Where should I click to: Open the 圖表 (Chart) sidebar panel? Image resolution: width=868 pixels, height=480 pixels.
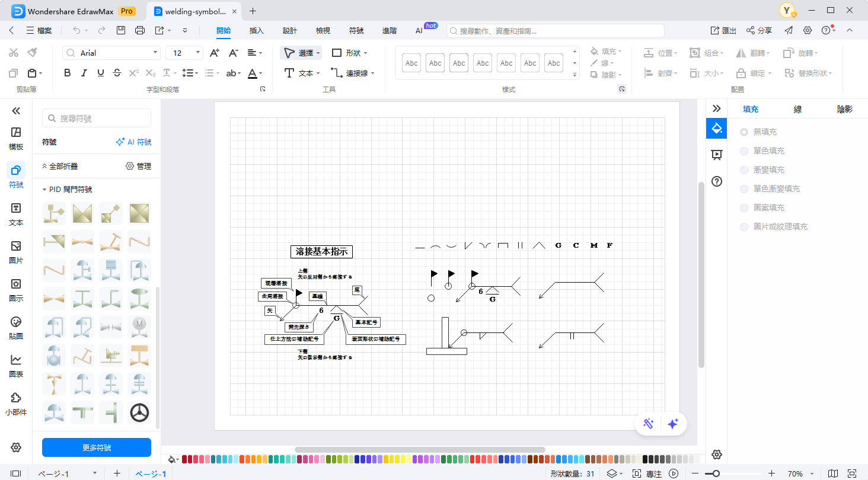point(16,366)
